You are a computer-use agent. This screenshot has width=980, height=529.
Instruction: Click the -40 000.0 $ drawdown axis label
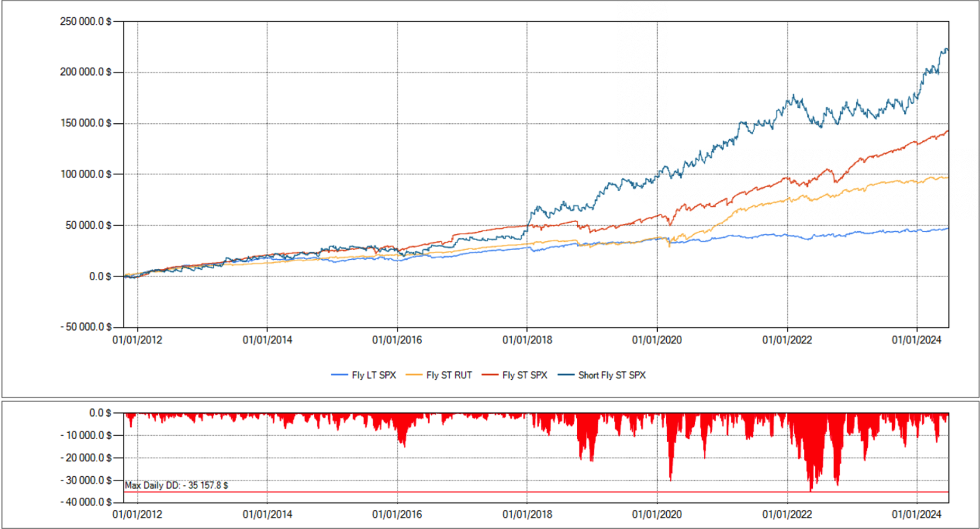click(86, 502)
